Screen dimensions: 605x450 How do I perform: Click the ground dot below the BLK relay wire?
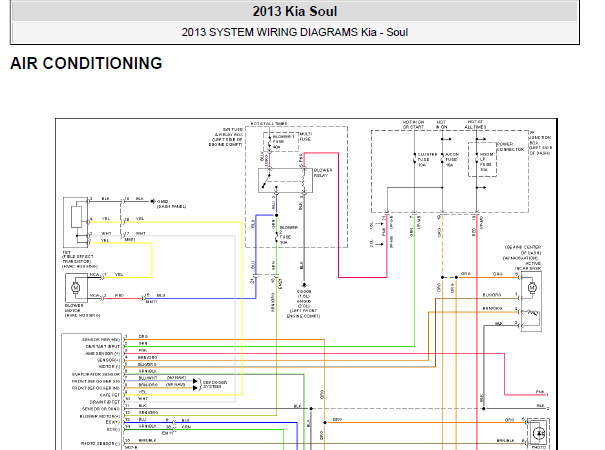[x=304, y=285]
